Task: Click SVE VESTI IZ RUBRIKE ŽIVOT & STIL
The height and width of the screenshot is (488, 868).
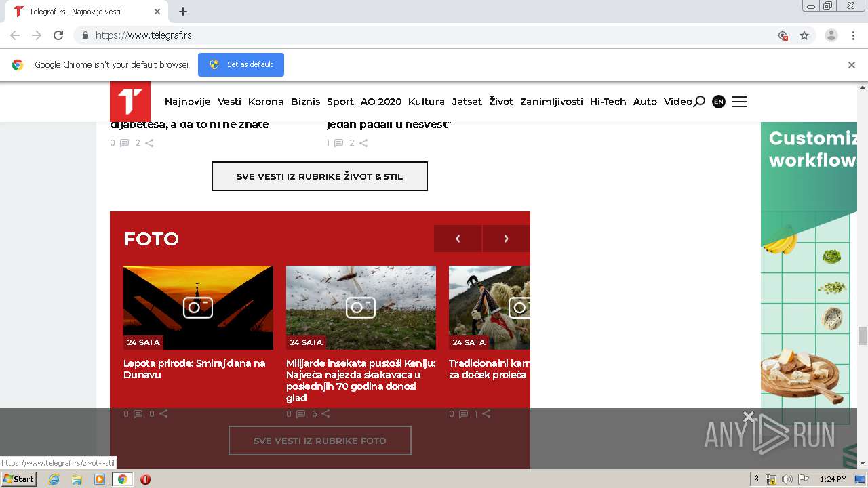Action: pos(319,176)
